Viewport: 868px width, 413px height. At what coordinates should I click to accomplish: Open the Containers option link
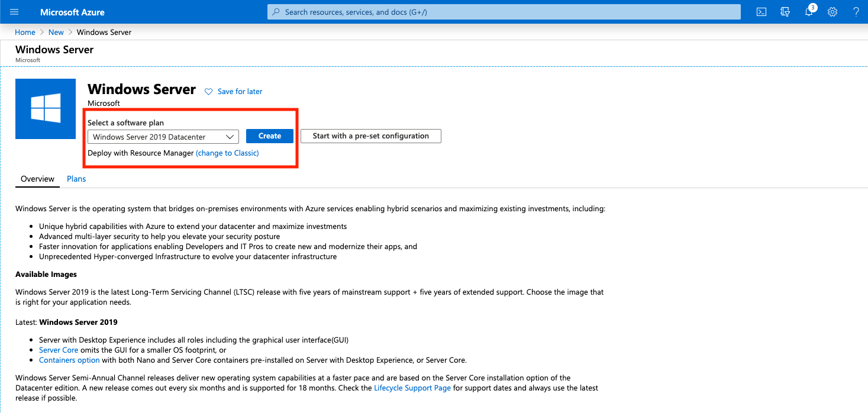tap(69, 360)
